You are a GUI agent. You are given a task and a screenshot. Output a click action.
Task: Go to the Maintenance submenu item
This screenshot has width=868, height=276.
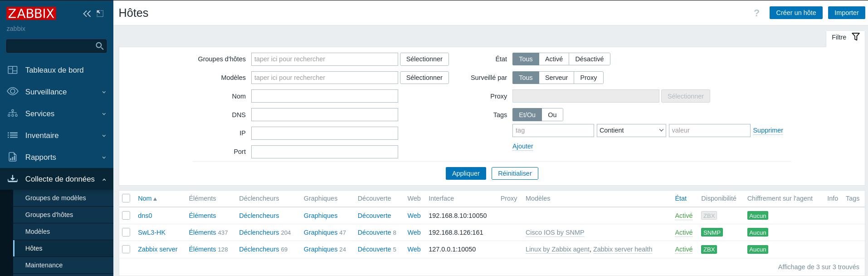[44, 265]
